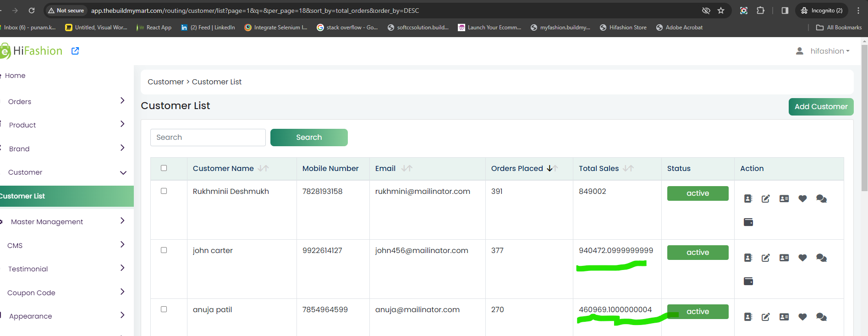This screenshot has height=336, width=868.
Task: View wishlist heart icon for Rukhminii Deshmukh
Action: tap(802, 198)
